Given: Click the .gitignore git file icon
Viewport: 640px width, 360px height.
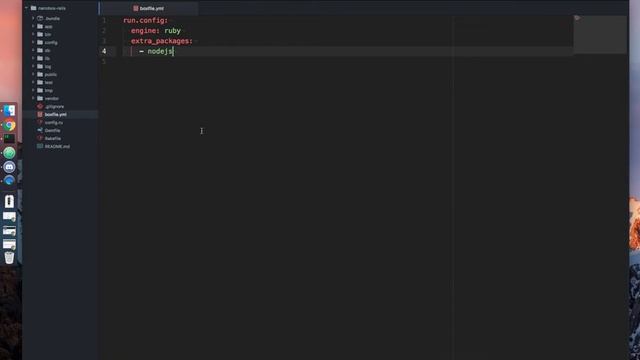Looking at the screenshot, I should click(x=40, y=106).
